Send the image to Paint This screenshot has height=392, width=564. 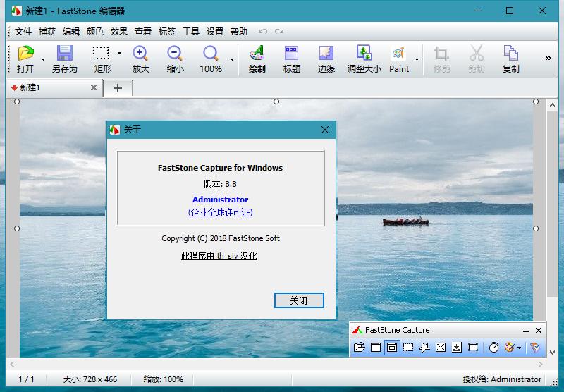399,59
